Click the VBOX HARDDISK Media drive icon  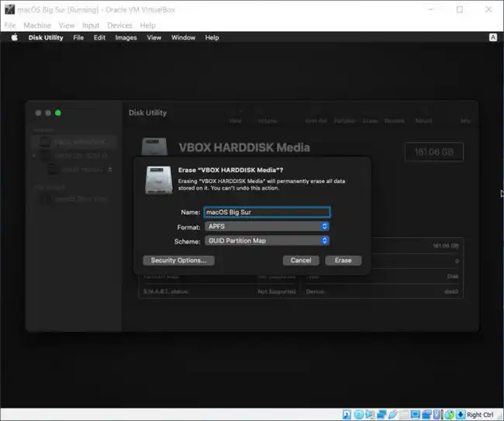tap(156, 150)
